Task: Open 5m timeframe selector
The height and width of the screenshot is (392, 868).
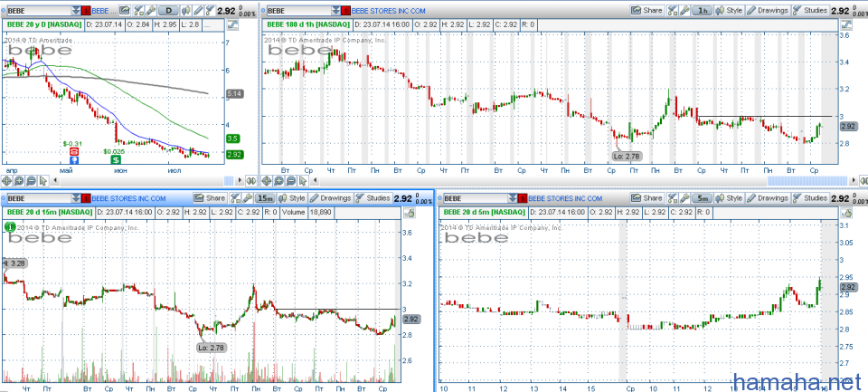Action: click(703, 198)
